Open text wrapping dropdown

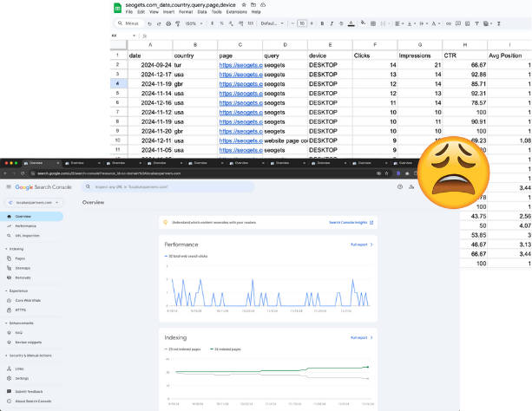click(424, 23)
